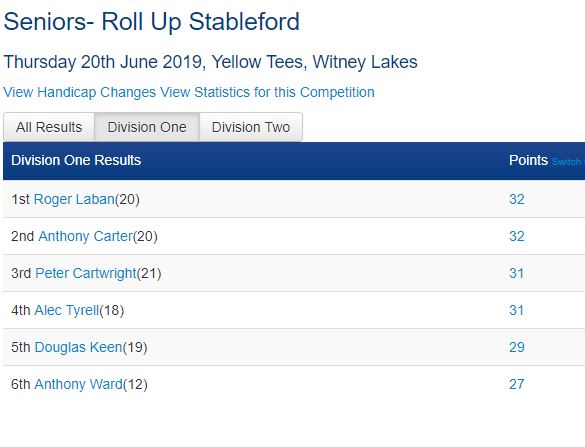Open Anthony Ward's player profile

[x=78, y=384]
